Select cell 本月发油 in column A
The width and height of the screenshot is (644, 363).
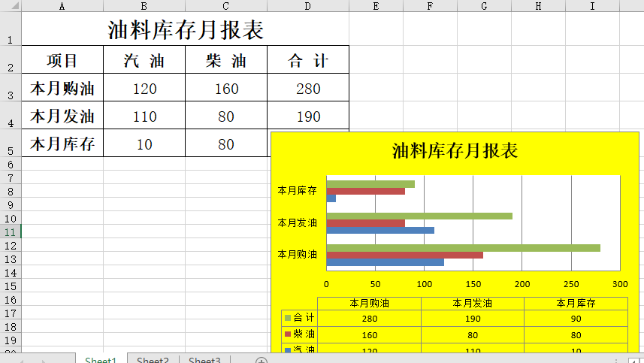point(62,116)
